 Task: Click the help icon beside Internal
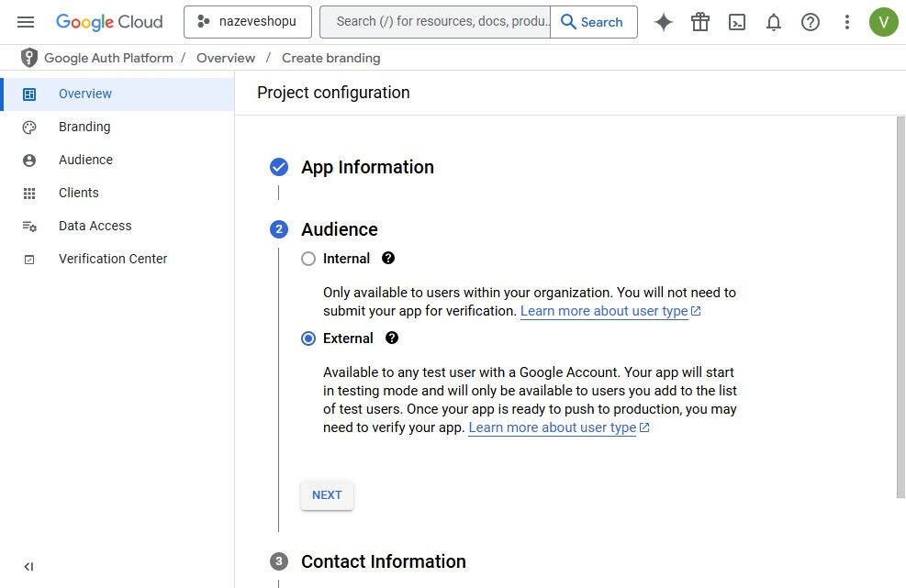[x=388, y=259]
